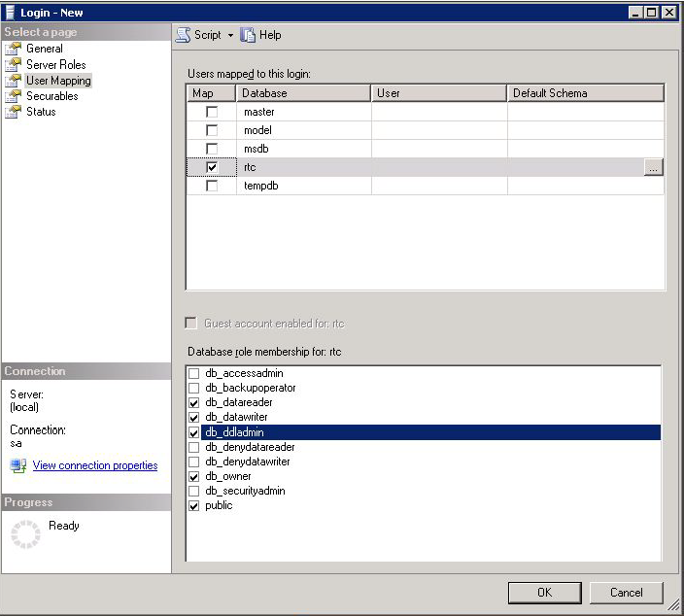
Task: Select the master database row text
Action: [259, 112]
